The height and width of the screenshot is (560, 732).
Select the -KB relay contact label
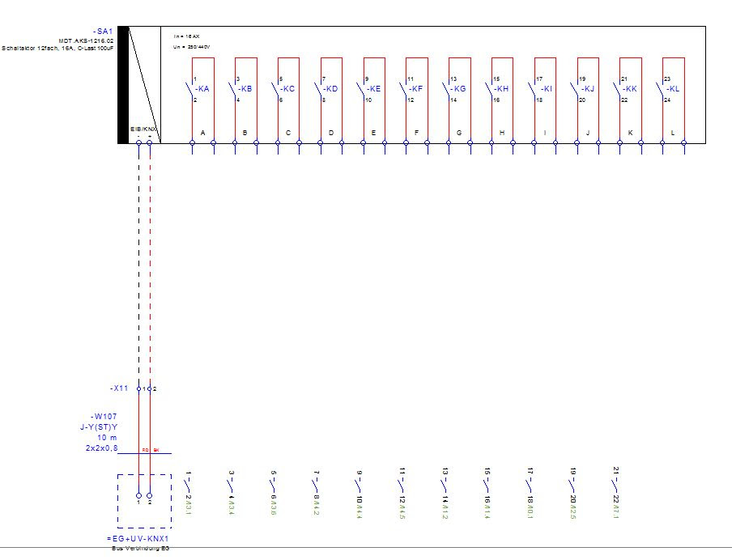click(245, 89)
